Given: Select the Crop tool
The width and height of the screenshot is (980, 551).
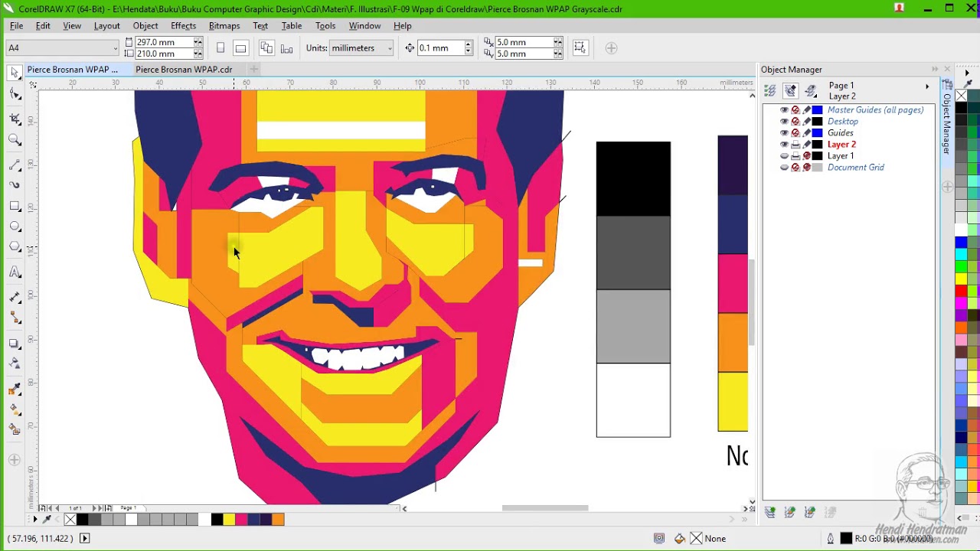Looking at the screenshot, I should click(15, 119).
